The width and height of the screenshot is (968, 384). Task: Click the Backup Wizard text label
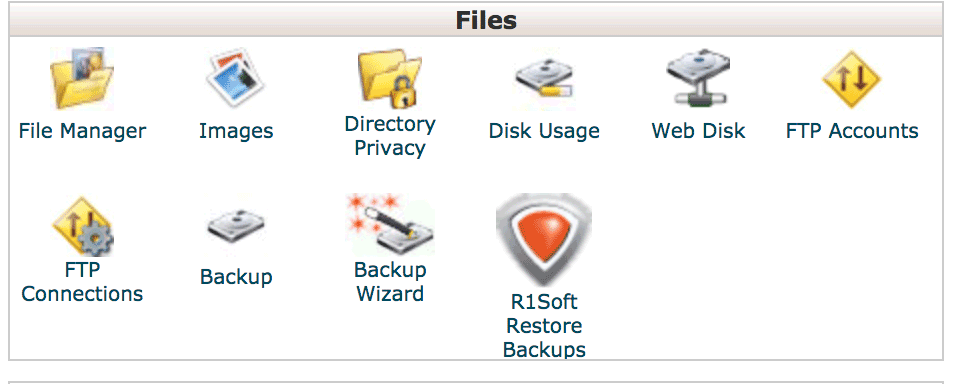click(390, 282)
